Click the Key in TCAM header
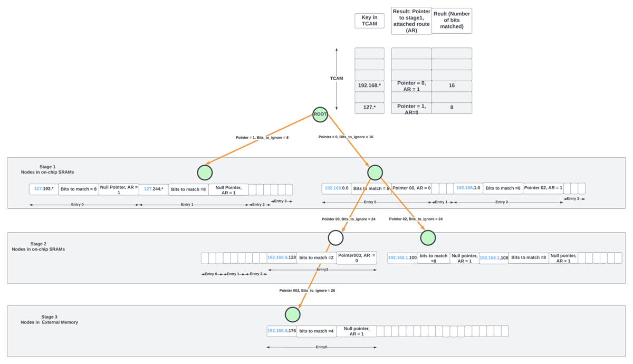The width and height of the screenshot is (633, 364). point(369,21)
